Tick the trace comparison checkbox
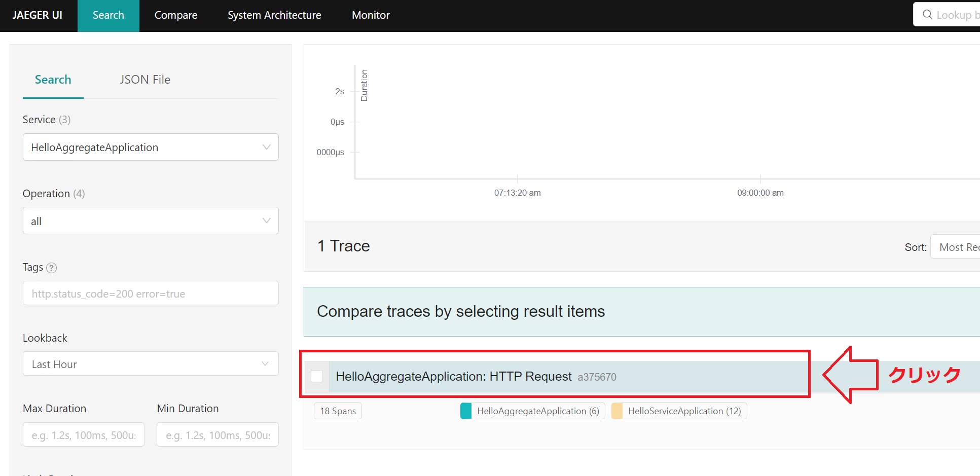The height and width of the screenshot is (476, 980). [x=317, y=376]
